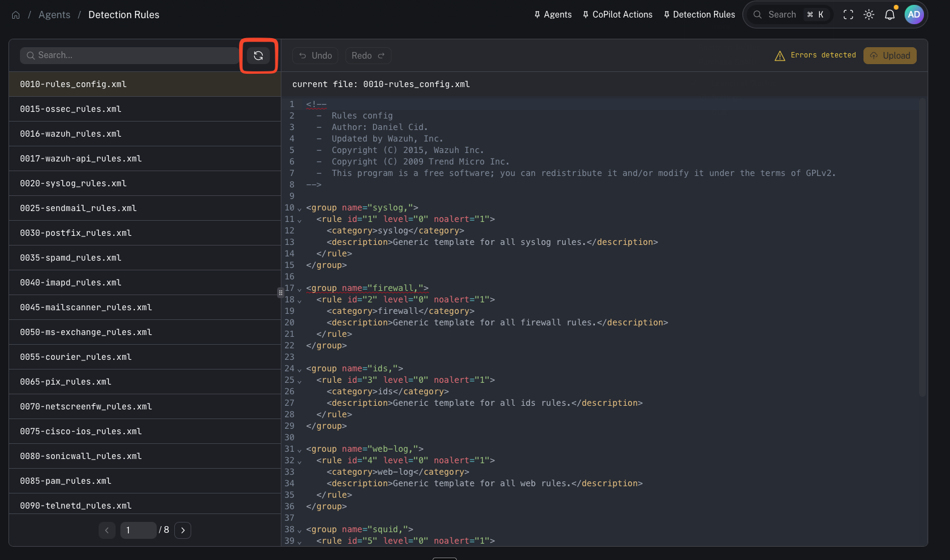Collapse the squid group fold on line 38
Screen dimensions: 950x560
299,530
